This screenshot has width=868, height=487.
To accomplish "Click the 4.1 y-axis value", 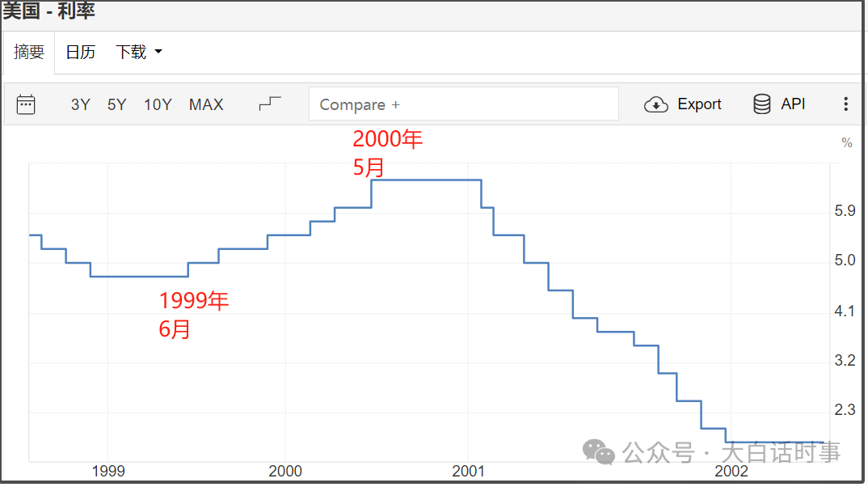I will coord(845,311).
